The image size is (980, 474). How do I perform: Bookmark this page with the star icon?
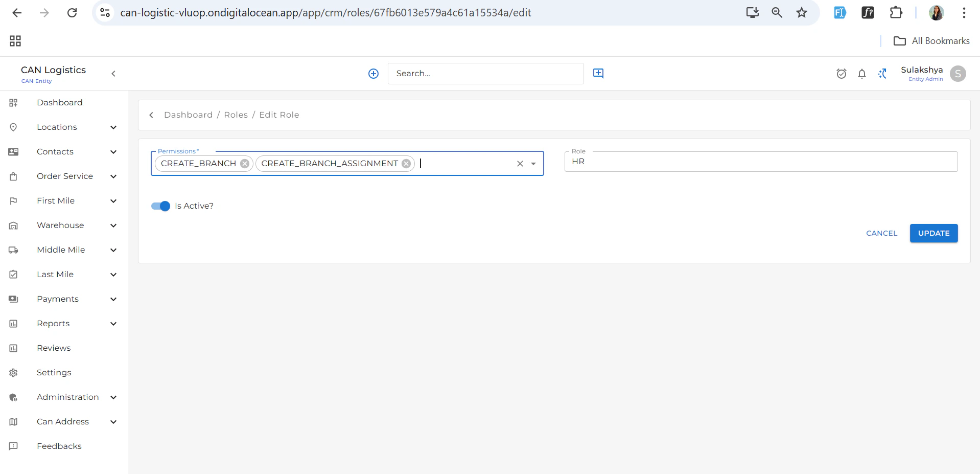click(802, 13)
